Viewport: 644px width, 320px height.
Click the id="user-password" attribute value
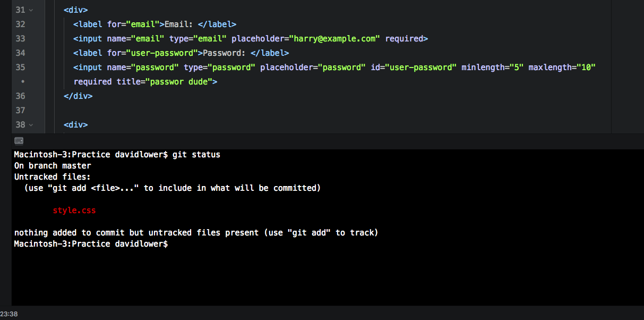(x=421, y=68)
